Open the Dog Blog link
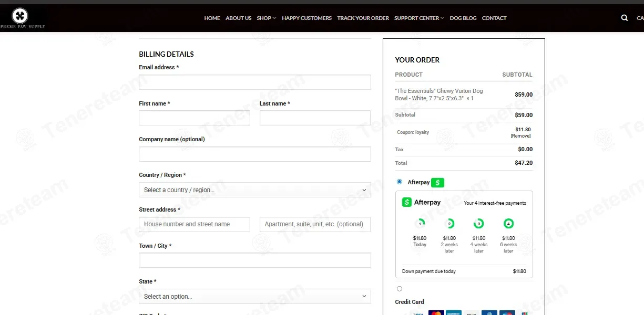644x315 pixels. pyautogui.click(x=463, y=18)
